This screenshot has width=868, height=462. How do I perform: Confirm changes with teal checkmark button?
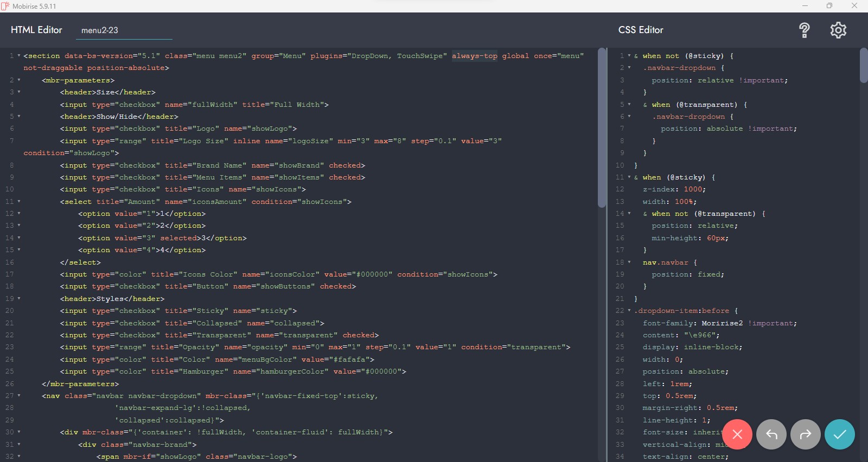839,434
